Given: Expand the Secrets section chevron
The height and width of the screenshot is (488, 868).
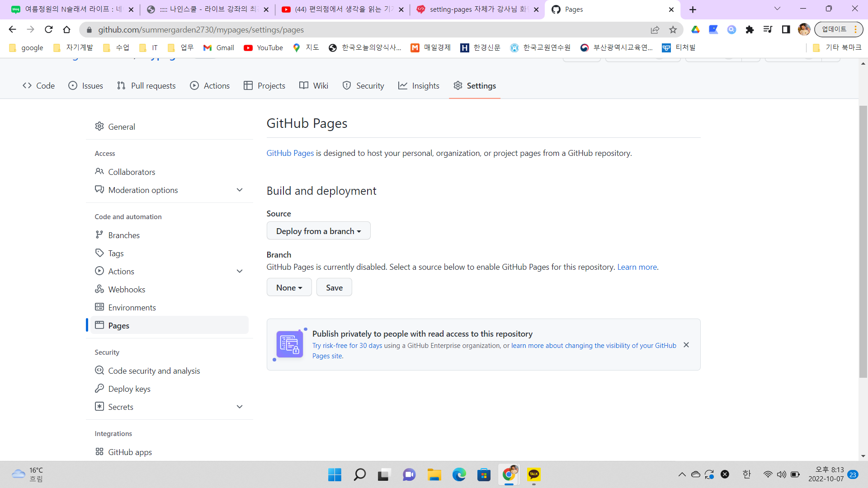Looking at the screenshot, I should (x=240, y=407).
